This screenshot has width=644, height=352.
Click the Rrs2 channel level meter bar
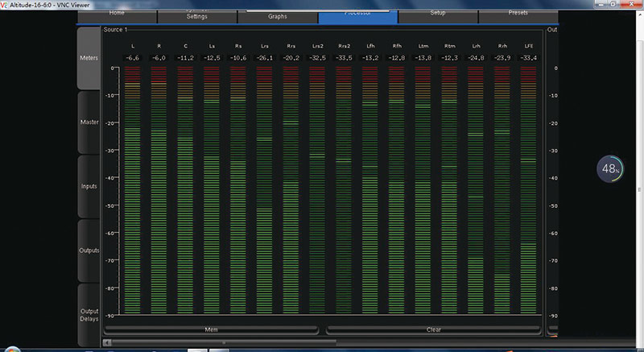[x=344, y=191]
